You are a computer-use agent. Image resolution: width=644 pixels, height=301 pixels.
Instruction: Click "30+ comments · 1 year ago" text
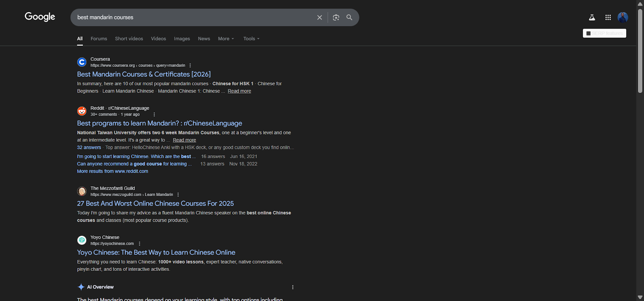click(x=115, y=115)
